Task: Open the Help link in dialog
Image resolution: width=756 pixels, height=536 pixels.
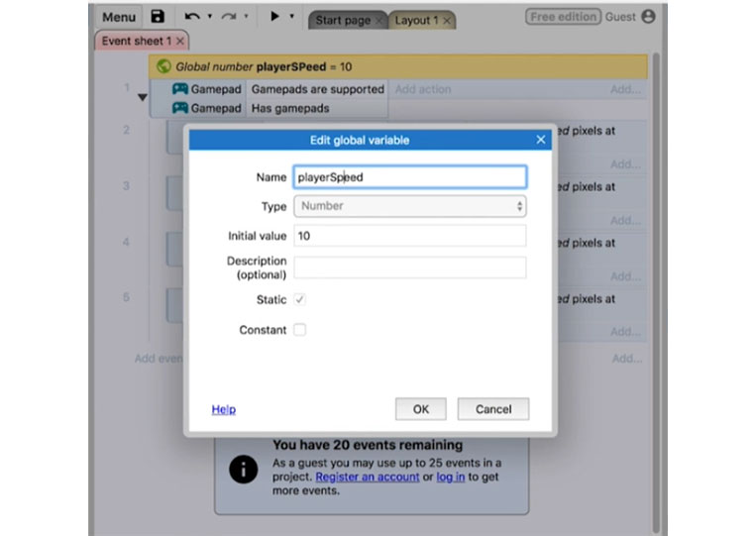Action: [x=224, y=409]
